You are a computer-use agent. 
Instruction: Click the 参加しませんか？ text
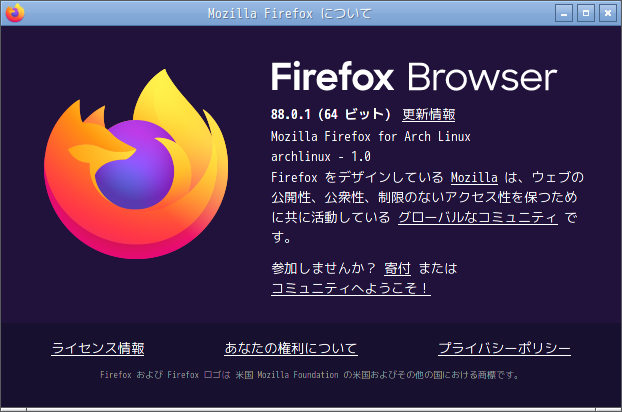coord(323,268)
